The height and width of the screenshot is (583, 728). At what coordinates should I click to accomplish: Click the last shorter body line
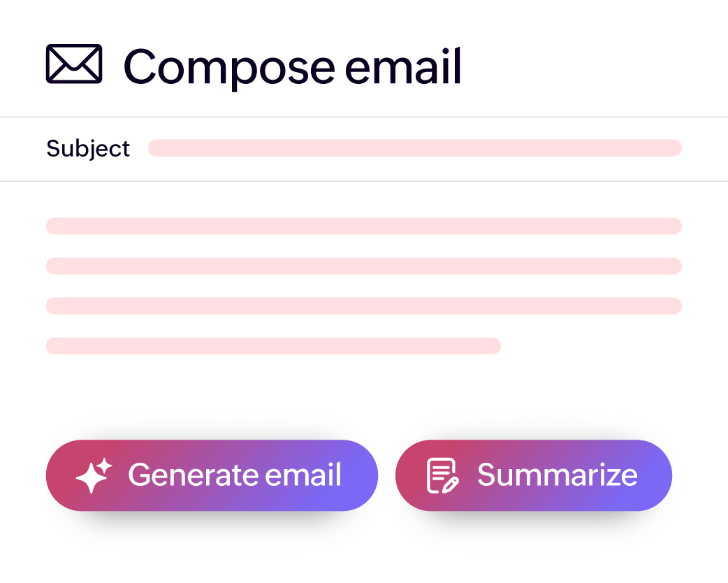click(x=273, y=346)
